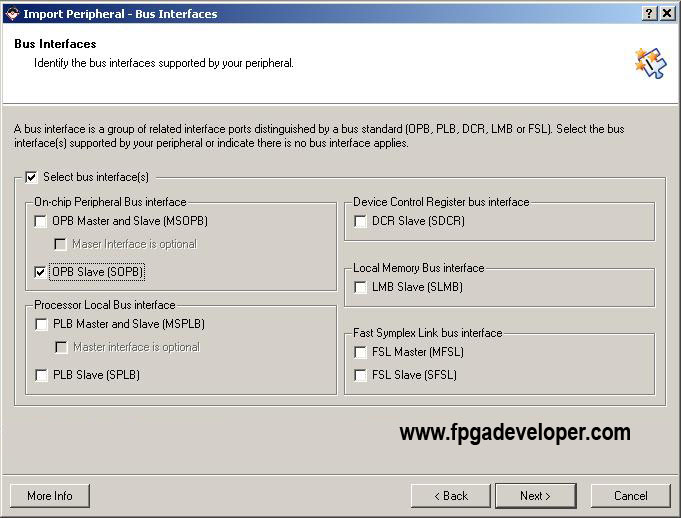The width and height of the screenshot is (681, 518).
Task: Enable OPB Master and Slave (MSOPB)
Action: coord(40,221)
